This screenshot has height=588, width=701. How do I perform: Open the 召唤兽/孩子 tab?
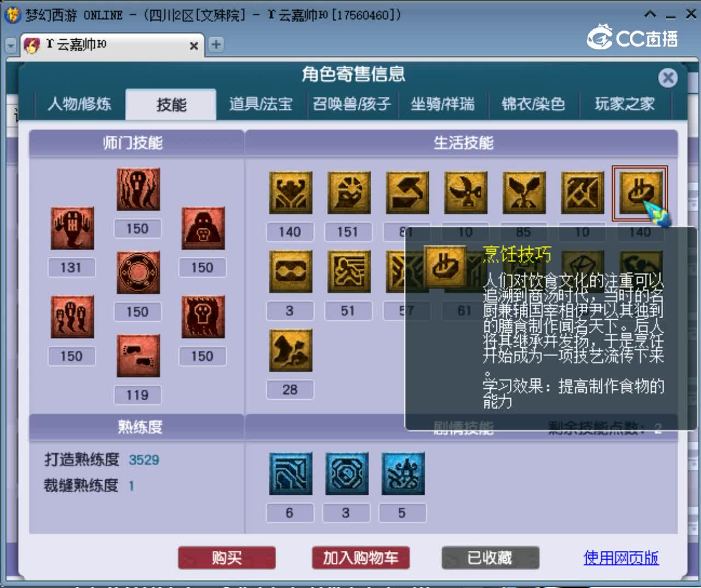tap(352, 104)
